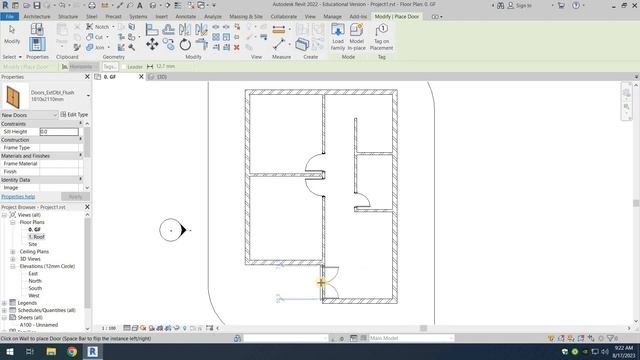Click the red Delete icon

[x=236, y=47]
